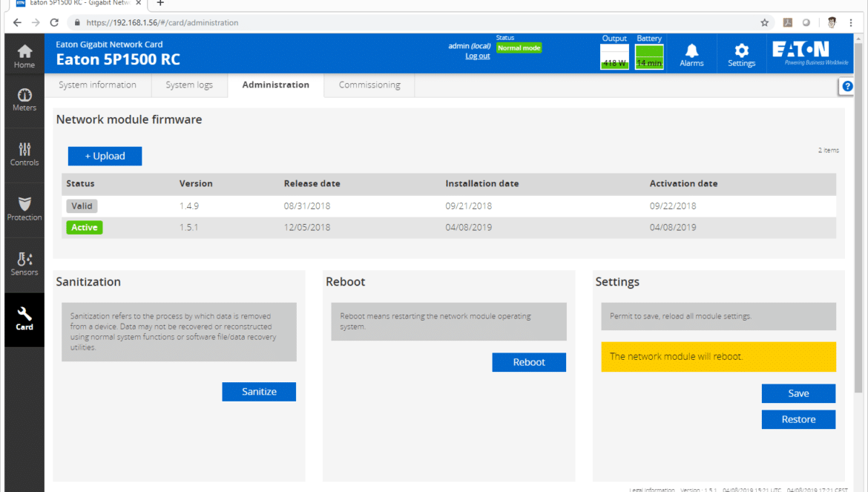
Task: Click the Sanitize button
Action: [259, 392]
